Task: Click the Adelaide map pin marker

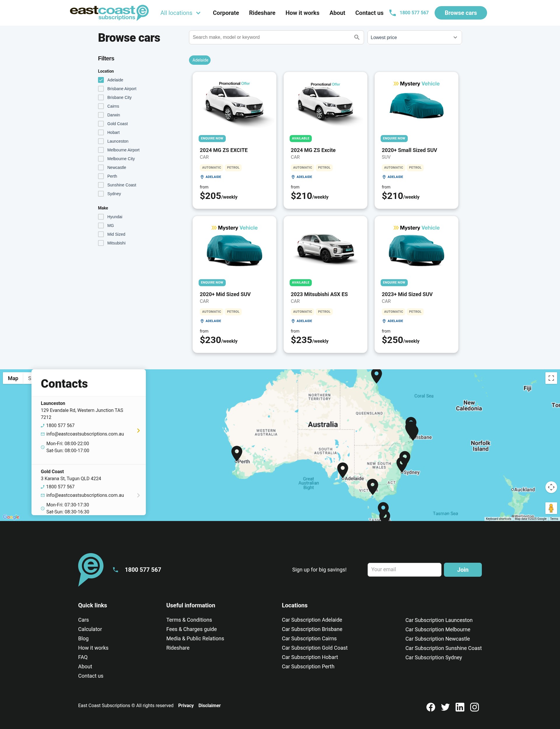Action: coord(342,470)
